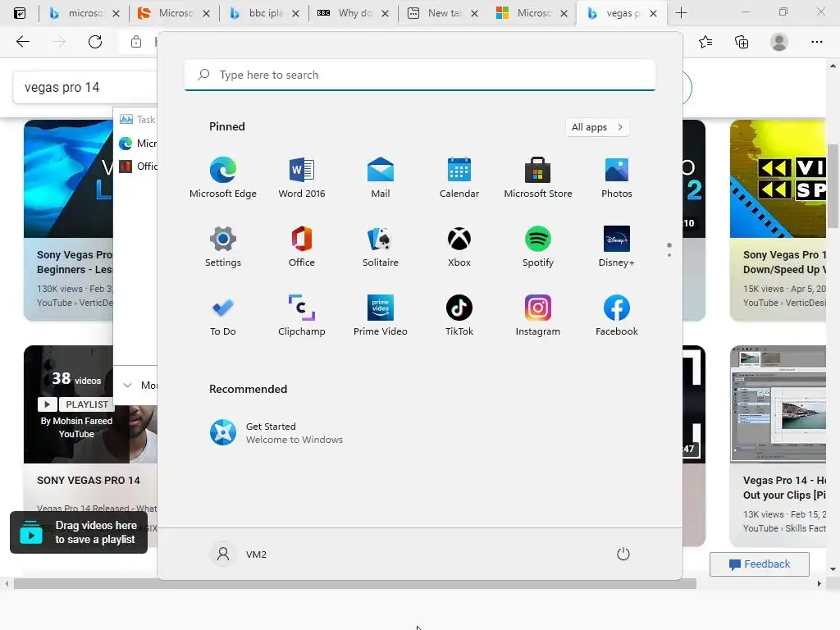This screenshot has height=630, width=840.
Task: Show All apps list
Action: 597,127
